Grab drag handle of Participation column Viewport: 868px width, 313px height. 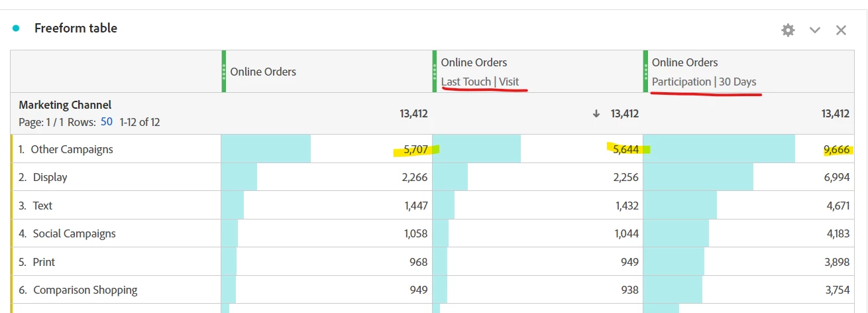646,72
